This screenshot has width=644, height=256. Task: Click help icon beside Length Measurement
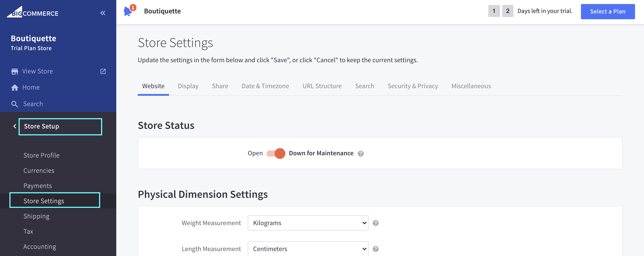coord(375,249)
